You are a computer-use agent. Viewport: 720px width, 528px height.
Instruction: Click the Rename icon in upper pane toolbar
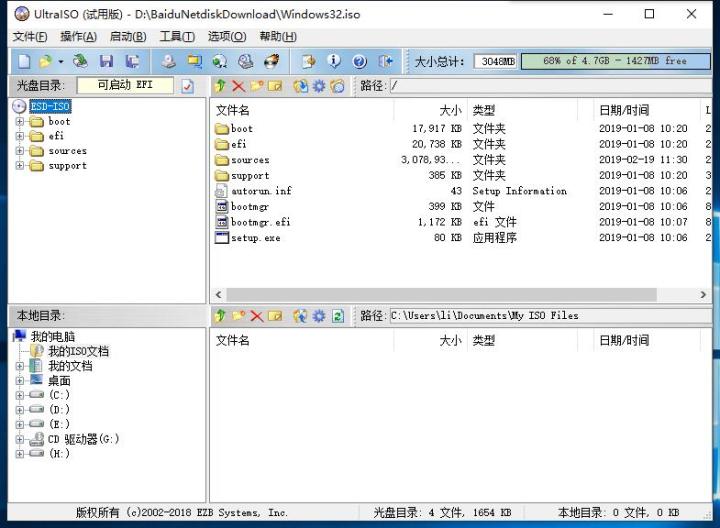(x=275, y=86)
